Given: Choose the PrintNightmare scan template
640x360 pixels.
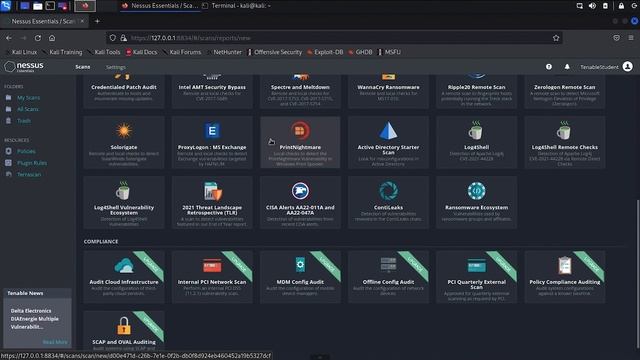Looking at the screenshot, I should pyautogui.click(x=300, y=142).
